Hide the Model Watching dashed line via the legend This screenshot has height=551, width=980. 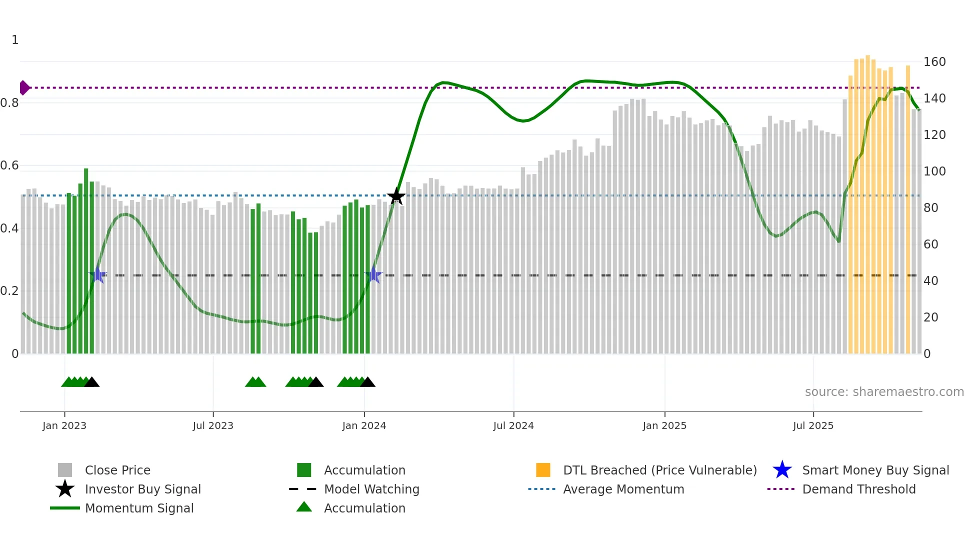click(x=371, y=489)
